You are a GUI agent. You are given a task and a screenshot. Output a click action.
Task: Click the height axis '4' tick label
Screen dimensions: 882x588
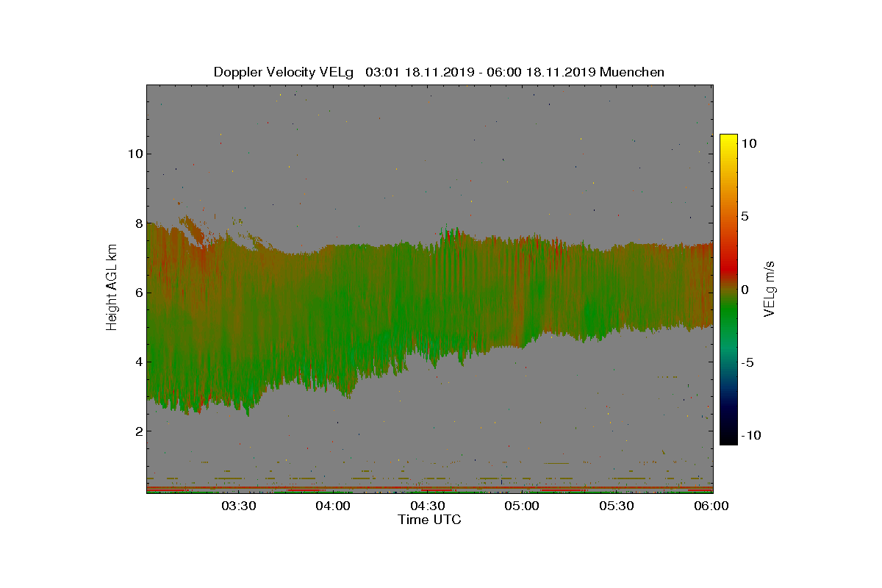tap(138, 362)
